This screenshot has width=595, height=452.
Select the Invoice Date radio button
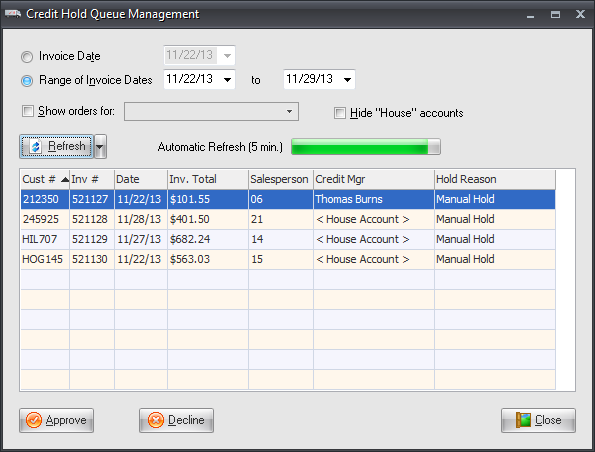(x=27, y=57)
